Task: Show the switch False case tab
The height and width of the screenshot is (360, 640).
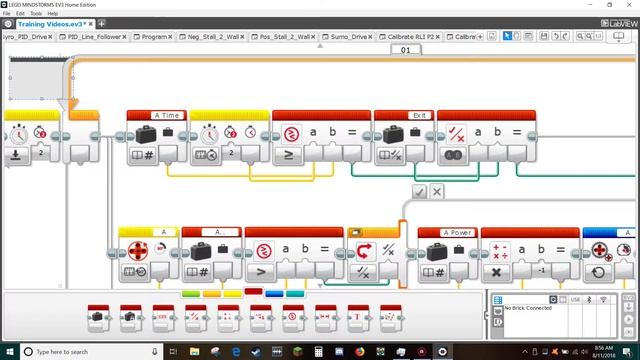Action: [x=437, y=191]
